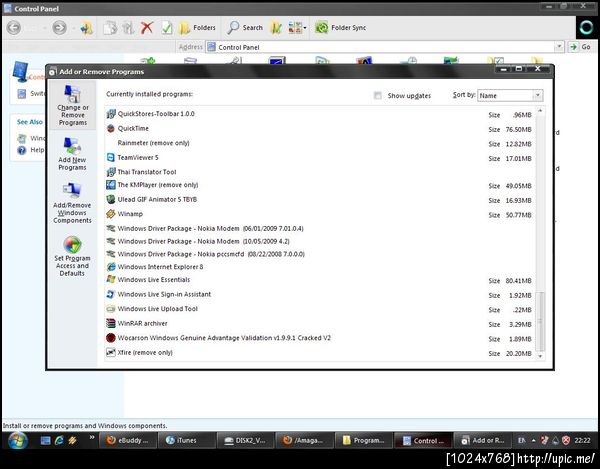Screen dimensions: 600x469
Task: Click program list scrollbar down arrow
Action: click(x=540, y=356)
